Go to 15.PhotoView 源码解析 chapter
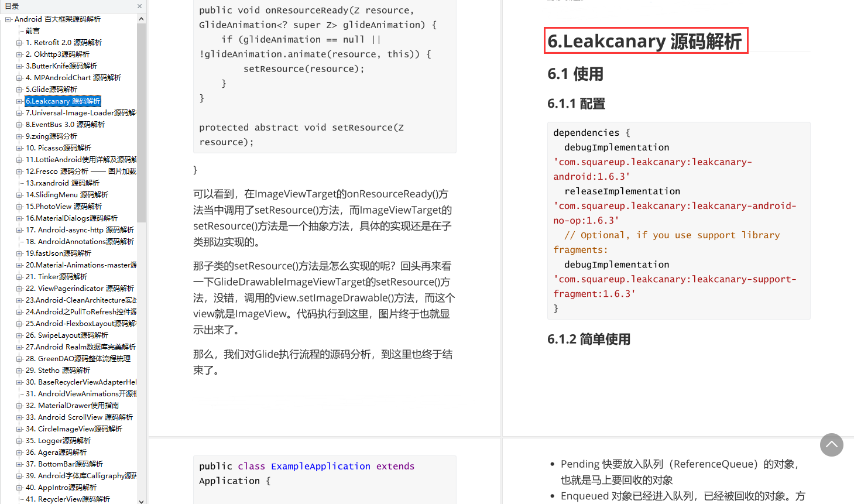Image resolution: width=854 pixels, height=504 pixels. 64,207
